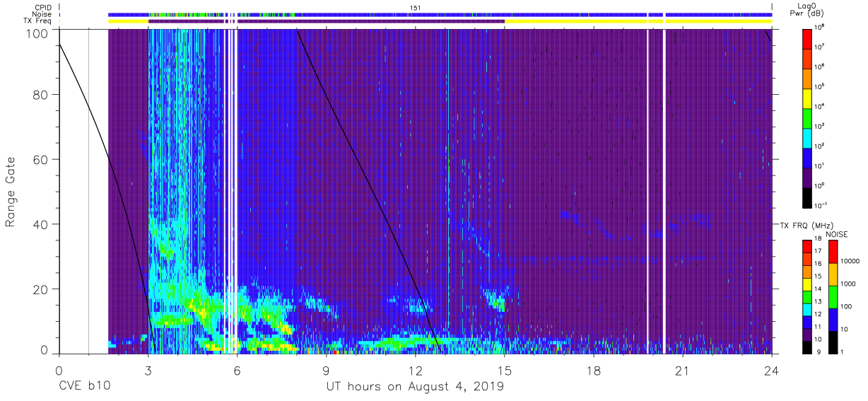Click the Range Gate tick label 60
The height and width of the screenshot is (401, 868).
click(x=42, y=160)
